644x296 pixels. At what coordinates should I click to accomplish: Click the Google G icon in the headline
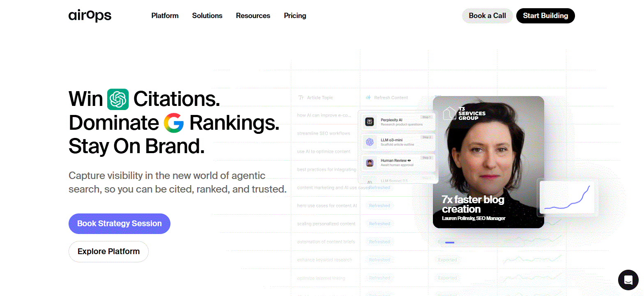[174, 123]
